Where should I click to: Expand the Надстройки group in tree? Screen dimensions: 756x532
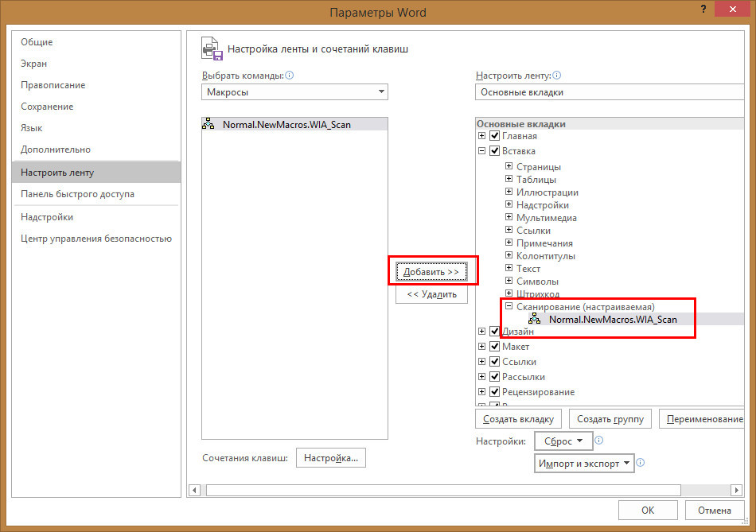pyautogui.click(x=509, y=204)
